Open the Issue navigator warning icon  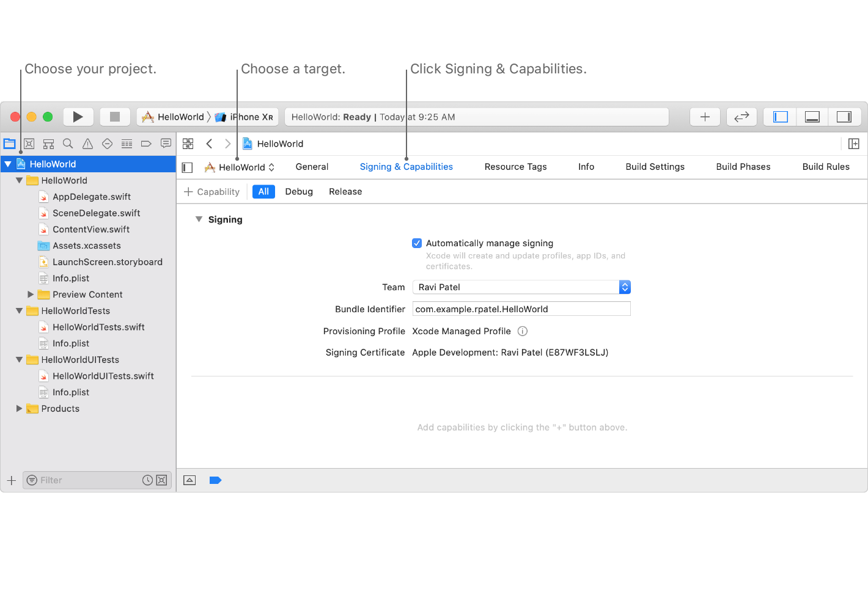pyautogui.click(x=88, y=144)
